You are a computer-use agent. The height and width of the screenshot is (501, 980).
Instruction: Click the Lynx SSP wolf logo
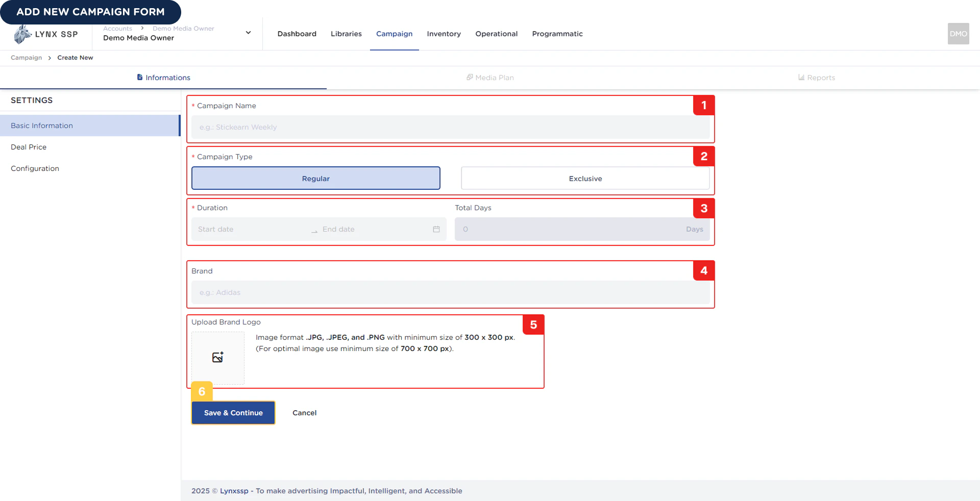tap(22, 35)
